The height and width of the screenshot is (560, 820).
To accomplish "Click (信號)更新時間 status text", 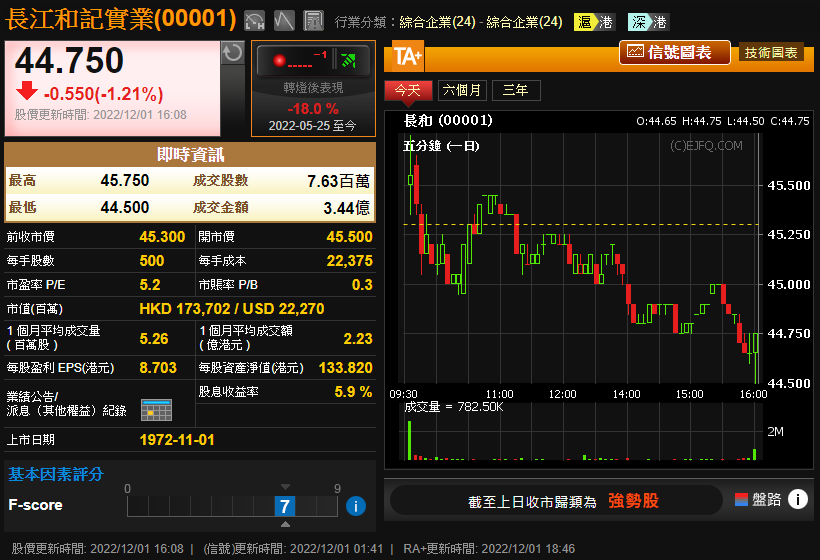I will (293, 549).
